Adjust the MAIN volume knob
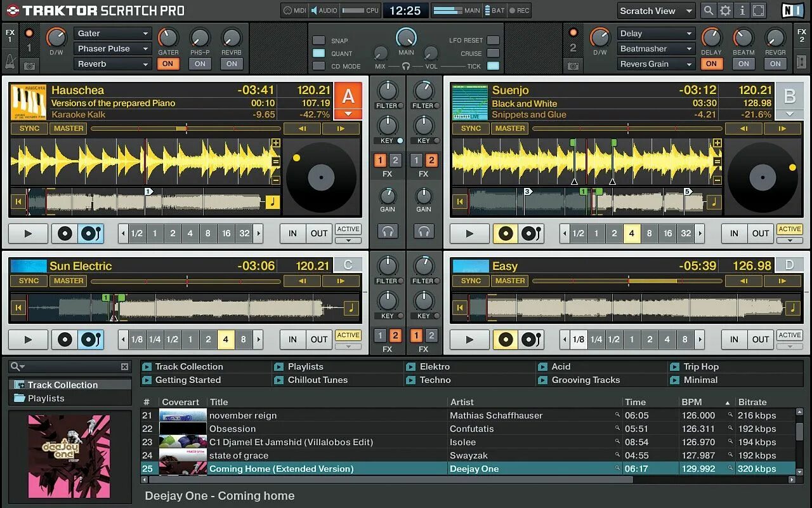 click(406, 38)
